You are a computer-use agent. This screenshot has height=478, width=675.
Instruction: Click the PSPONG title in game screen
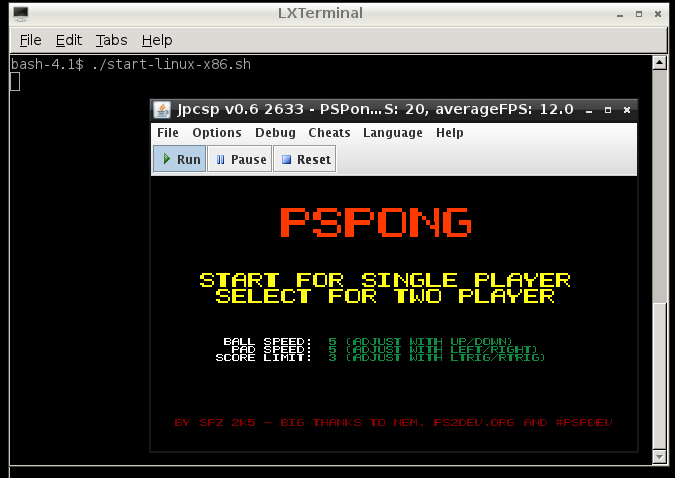[376, 222]
